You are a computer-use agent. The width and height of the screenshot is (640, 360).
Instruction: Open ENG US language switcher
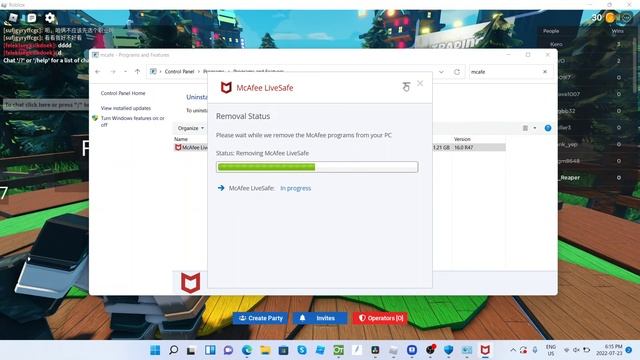[551, 350]
